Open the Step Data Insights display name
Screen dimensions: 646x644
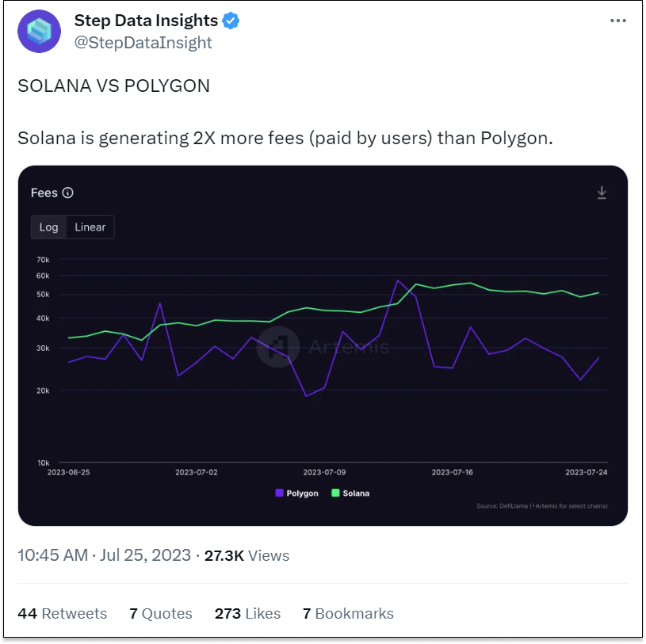point(146,21)
